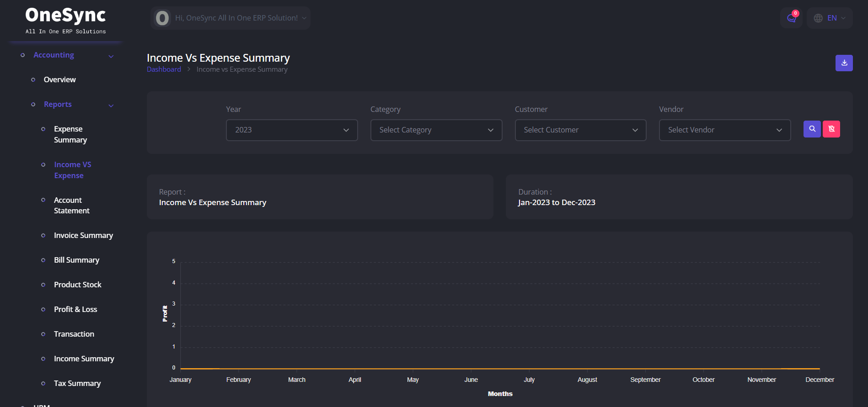Open the Select Category dropdown

[436, 130]
